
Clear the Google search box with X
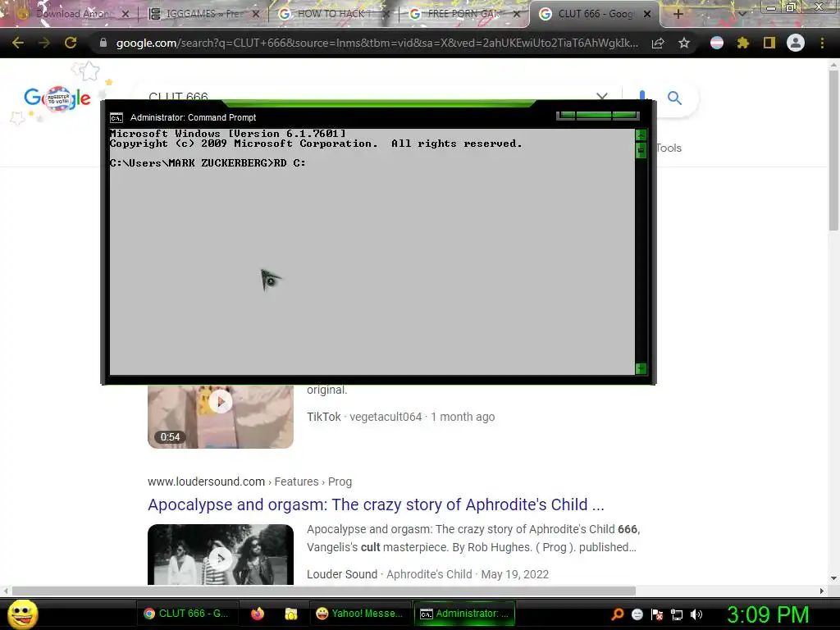click(602, 97)
